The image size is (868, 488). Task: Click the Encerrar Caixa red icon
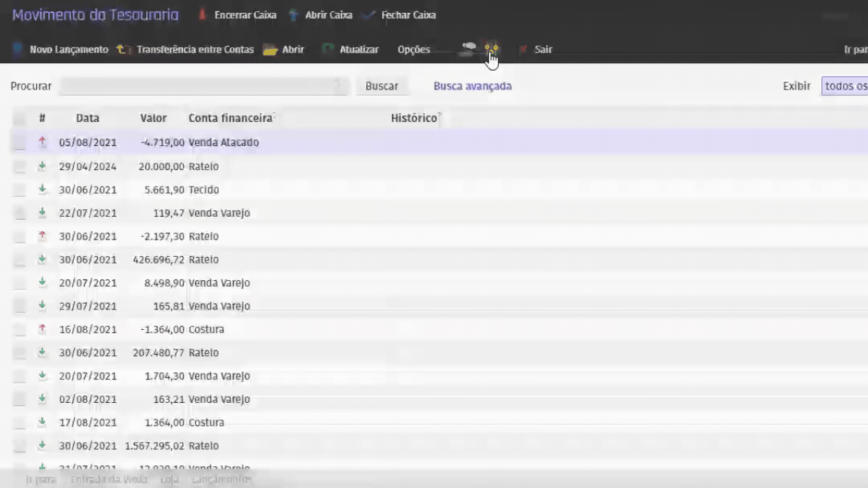point(202,15)
